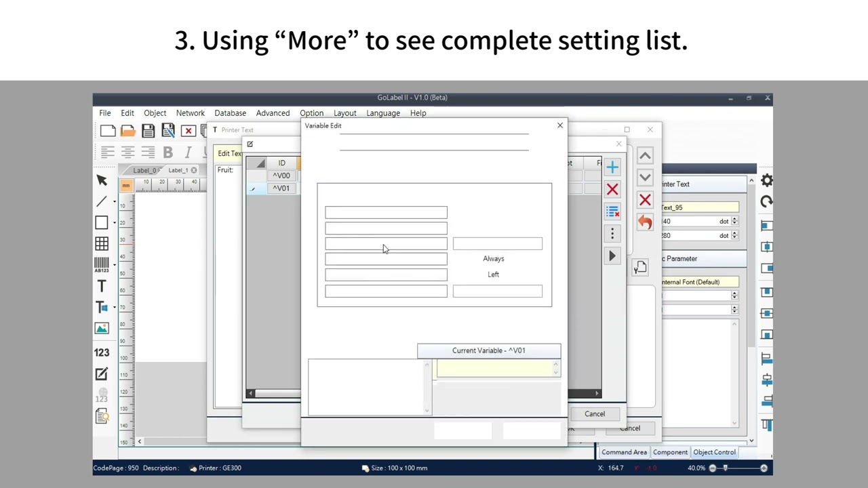Image resolution: width=868 pixels, height=488 pixels.
Task: Click the Current Variable - ^V01 button
Action: pyautogui.click(x=489, y=350)
